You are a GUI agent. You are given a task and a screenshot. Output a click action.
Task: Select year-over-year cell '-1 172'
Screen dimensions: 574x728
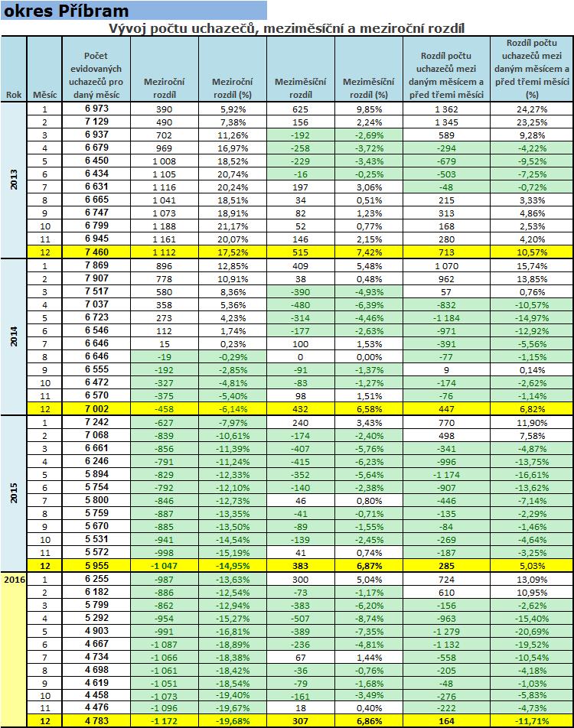(164, 721)
